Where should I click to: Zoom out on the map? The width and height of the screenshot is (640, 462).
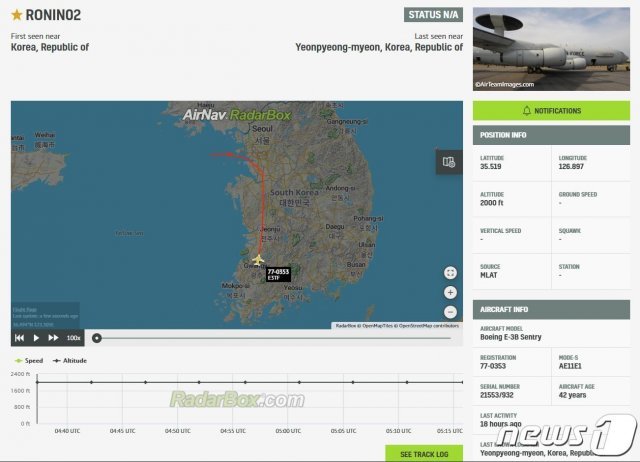tap(450, 311)
